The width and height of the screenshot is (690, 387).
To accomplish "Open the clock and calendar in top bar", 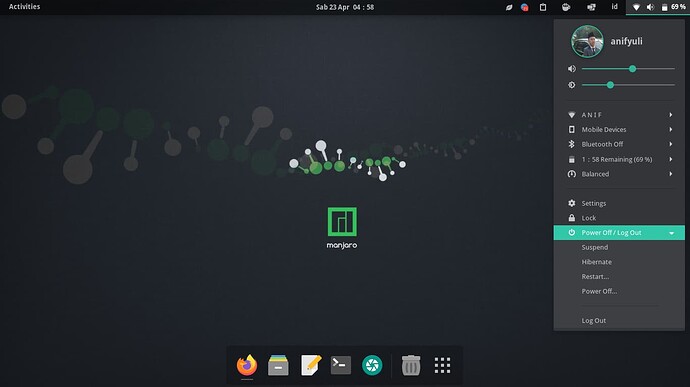I will 345,7.
